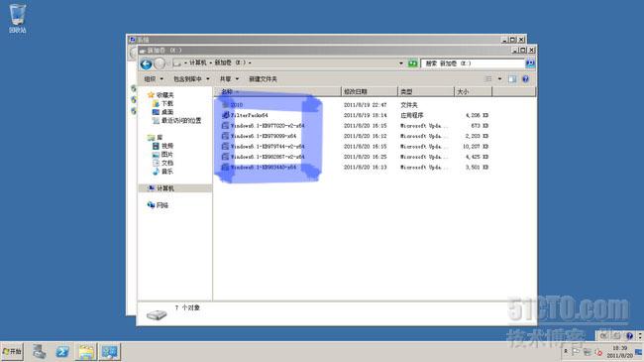The image size is (644, 362).
Task: Go back with the blue Back arrow
Action: pyautogui.click(x=147, y=63)
